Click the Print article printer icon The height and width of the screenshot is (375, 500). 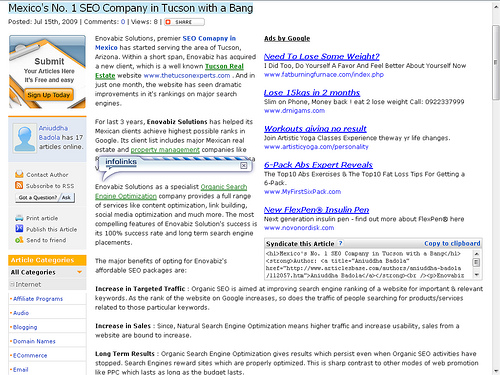tap(19, 218)
